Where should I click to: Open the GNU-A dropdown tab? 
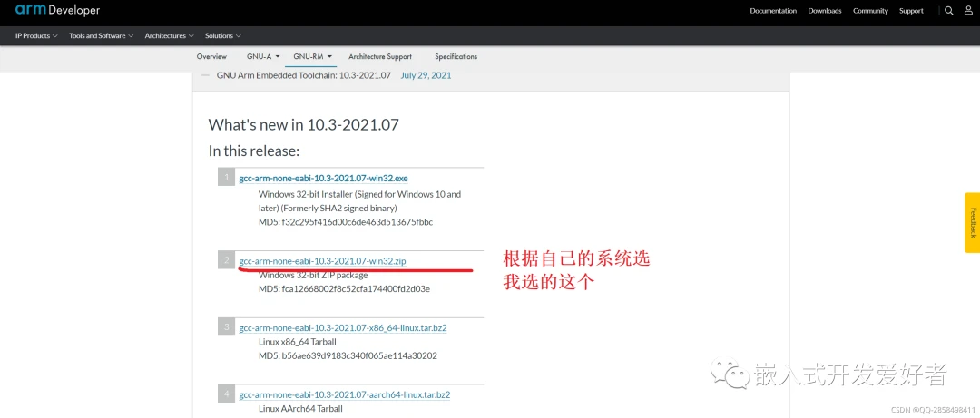(x=263, y=56)
